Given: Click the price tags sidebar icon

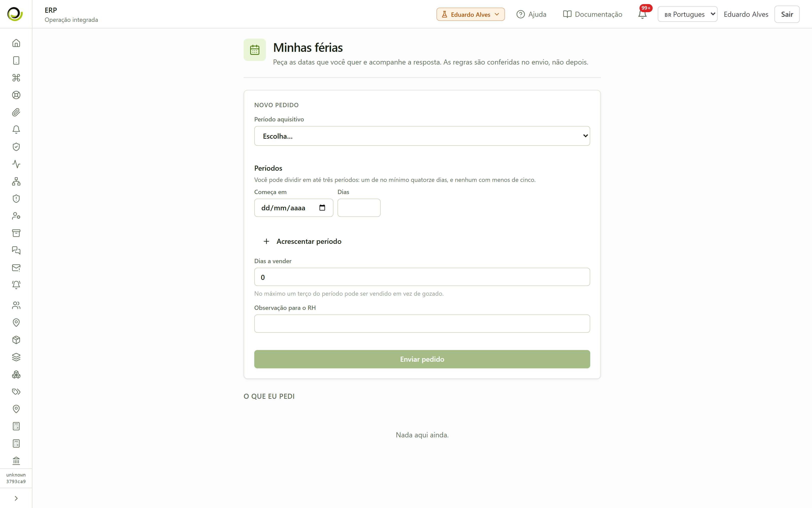Looking at the screenshot, I should 16,392.
